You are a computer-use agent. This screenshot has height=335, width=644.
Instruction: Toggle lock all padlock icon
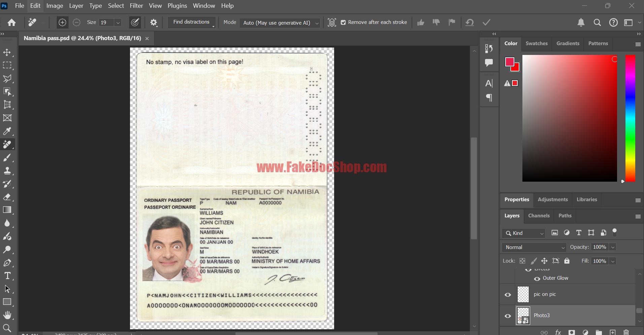(x=567, y=261)
